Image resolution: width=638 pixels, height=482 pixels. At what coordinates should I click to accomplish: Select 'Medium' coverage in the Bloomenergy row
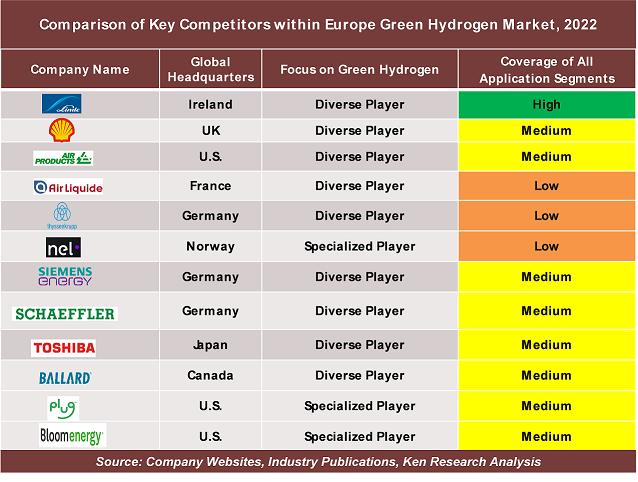pos(546,436)
